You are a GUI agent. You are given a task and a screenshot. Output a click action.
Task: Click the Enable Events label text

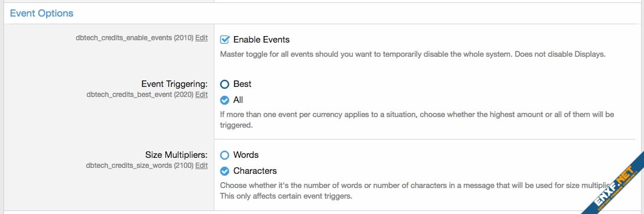pos(261,40)
